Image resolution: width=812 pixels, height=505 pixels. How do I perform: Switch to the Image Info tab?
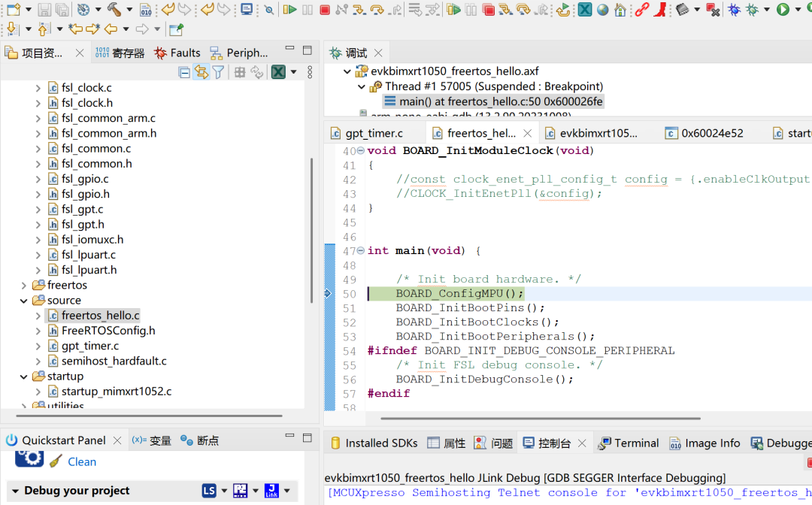point(704,443)
